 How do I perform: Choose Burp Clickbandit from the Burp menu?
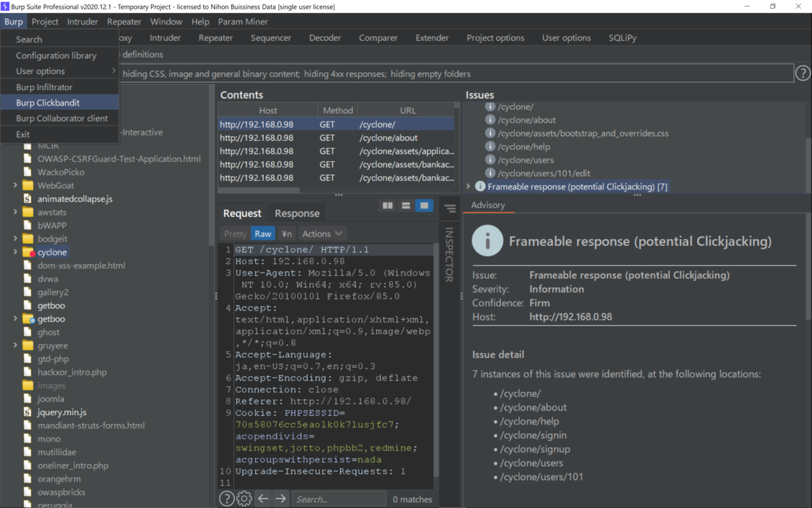click(x=60, y=103)
